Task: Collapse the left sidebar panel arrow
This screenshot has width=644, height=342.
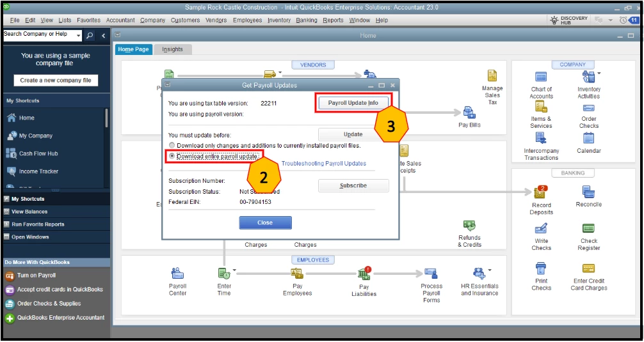Action: 104,36
